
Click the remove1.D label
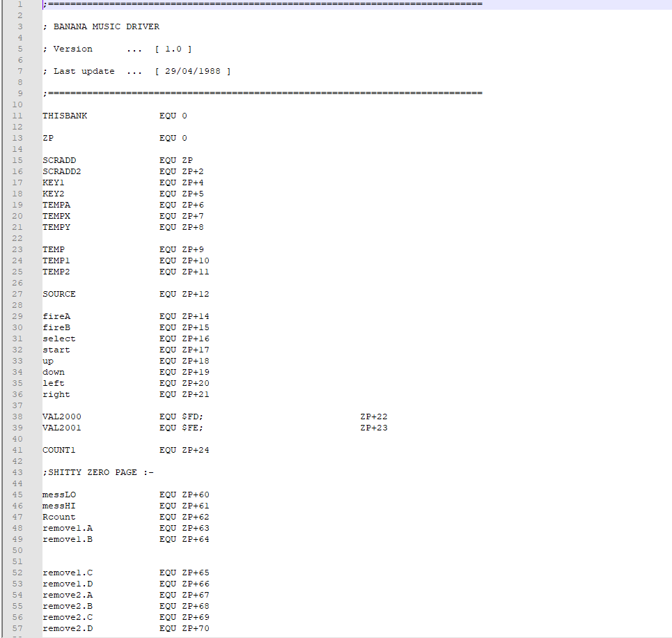coord(68,584)
